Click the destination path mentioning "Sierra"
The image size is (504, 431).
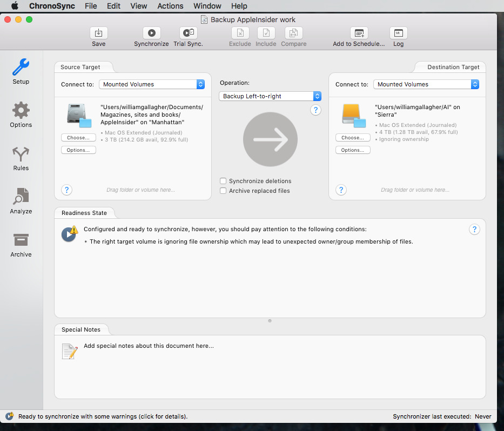(x=417, y=111)
